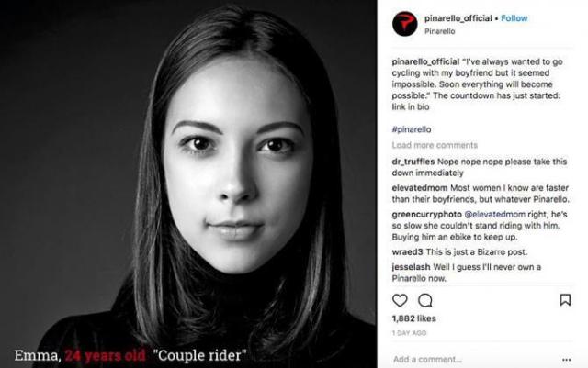Visit the wraed3 commenter profile
Screen dimensions: 588x368
(407, 252)
